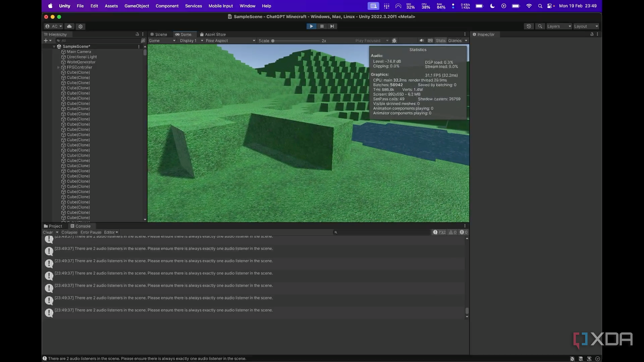Toggle Gizmos in Game view
Screen dimensions: 644x362
pos(455,41)
